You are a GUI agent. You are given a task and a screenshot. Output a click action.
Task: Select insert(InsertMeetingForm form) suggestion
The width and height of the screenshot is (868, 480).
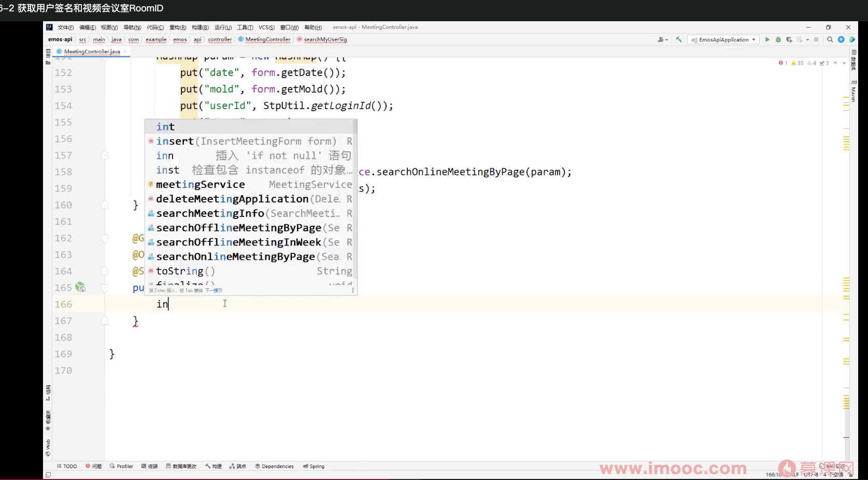[x=250, y=141]
